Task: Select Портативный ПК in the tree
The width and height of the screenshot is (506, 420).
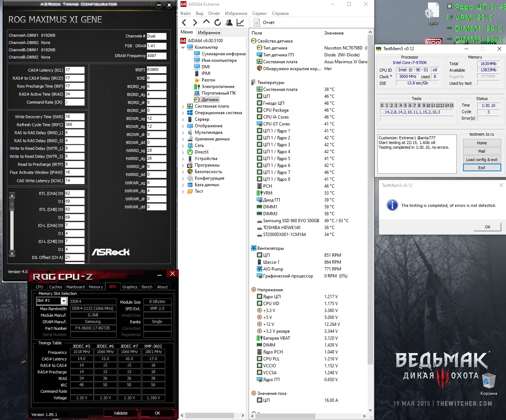Action: tap(215, 93)
